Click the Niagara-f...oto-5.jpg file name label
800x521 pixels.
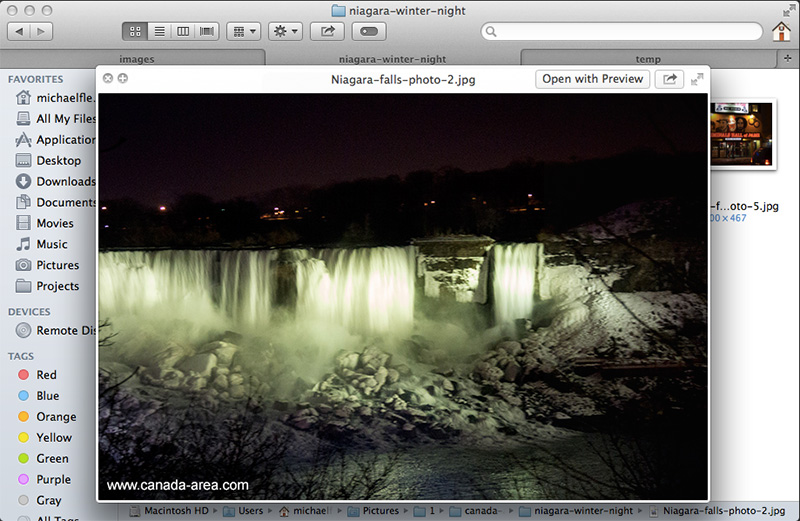[x=744, y=206]
